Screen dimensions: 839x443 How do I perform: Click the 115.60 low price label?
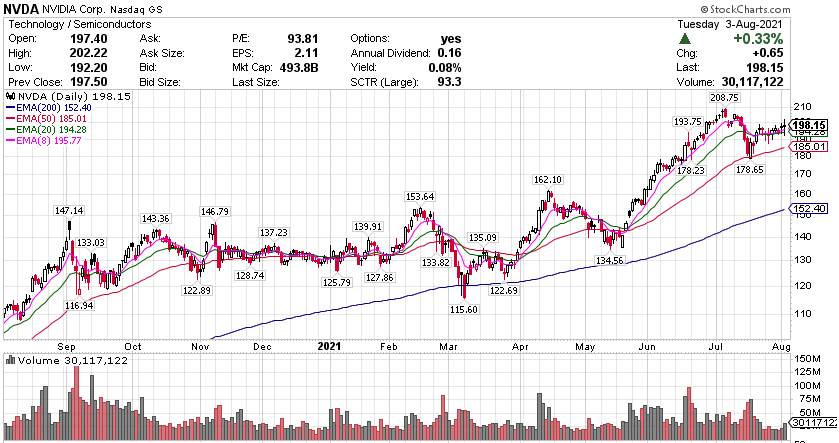coord(463,309)
